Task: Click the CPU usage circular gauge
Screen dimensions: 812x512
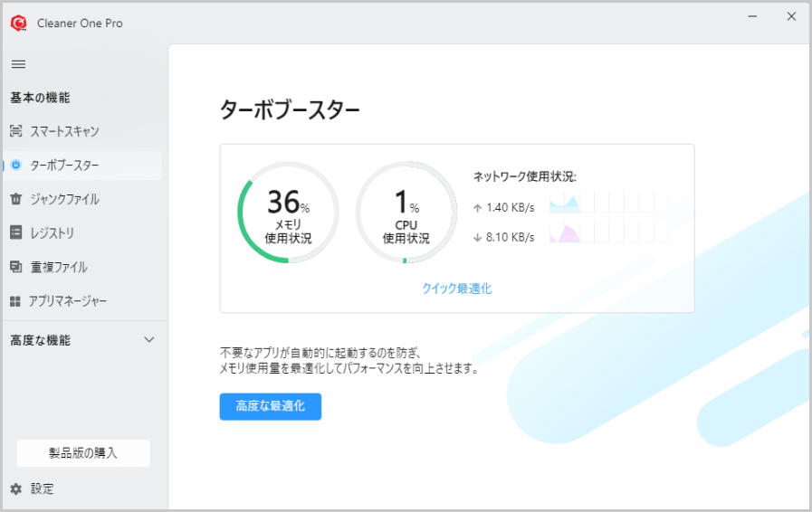Action: pyautogui.click(x=406, y=213)
